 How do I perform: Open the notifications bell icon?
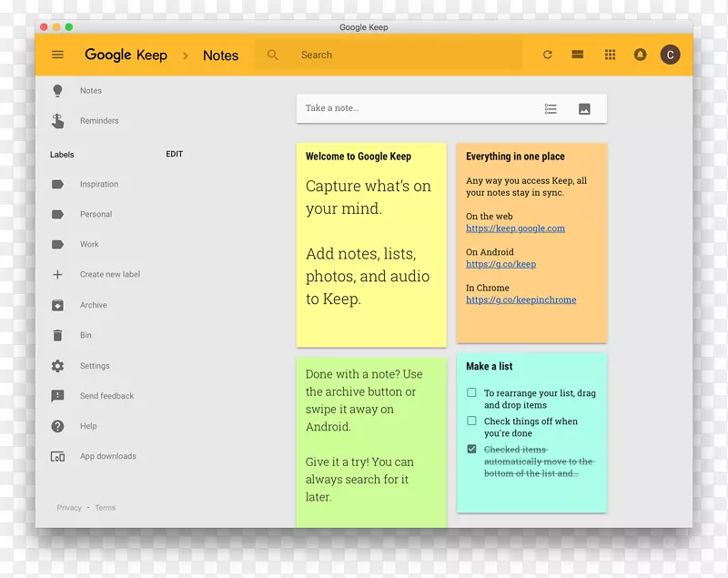tap(640, 55)
